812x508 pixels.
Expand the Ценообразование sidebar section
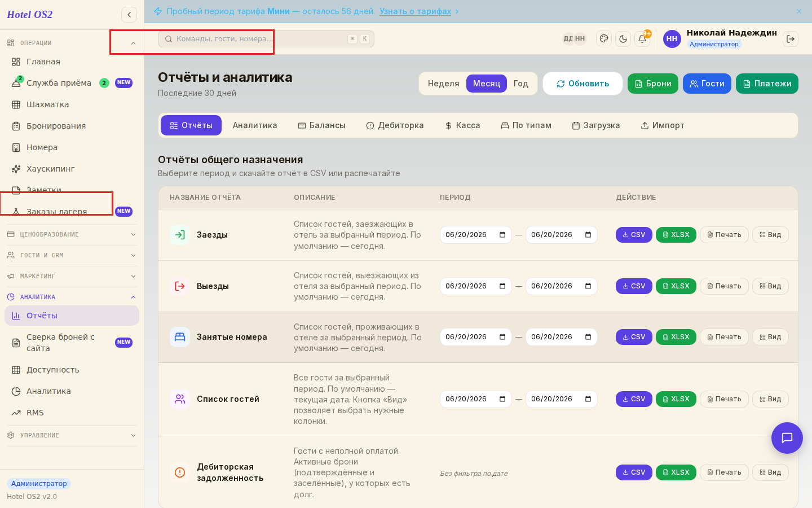[x=72, y=234]
